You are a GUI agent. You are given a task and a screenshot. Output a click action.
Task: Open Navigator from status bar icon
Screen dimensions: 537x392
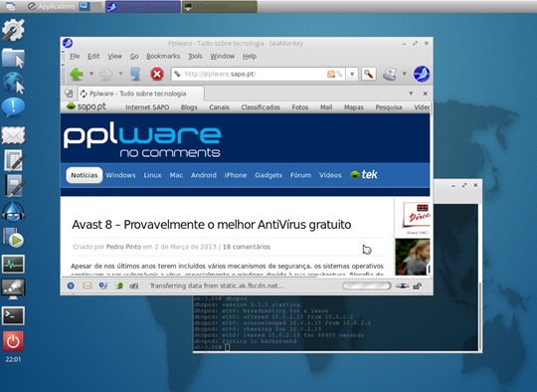click(71, 286)
